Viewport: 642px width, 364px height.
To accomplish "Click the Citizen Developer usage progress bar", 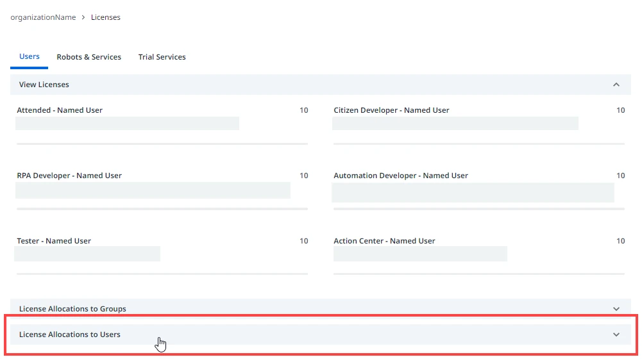I will [479, 144].
